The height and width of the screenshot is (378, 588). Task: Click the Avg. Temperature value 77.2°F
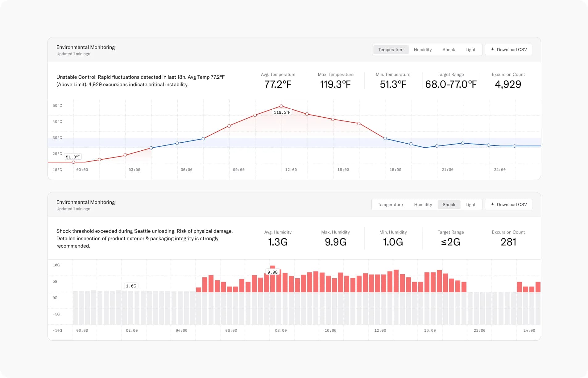point(278,84)
